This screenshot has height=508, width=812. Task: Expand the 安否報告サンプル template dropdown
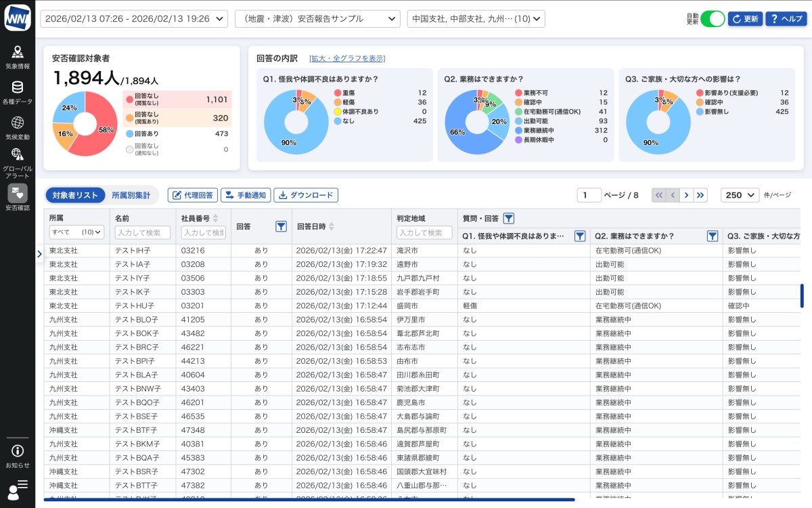click(x=317, y=19)
